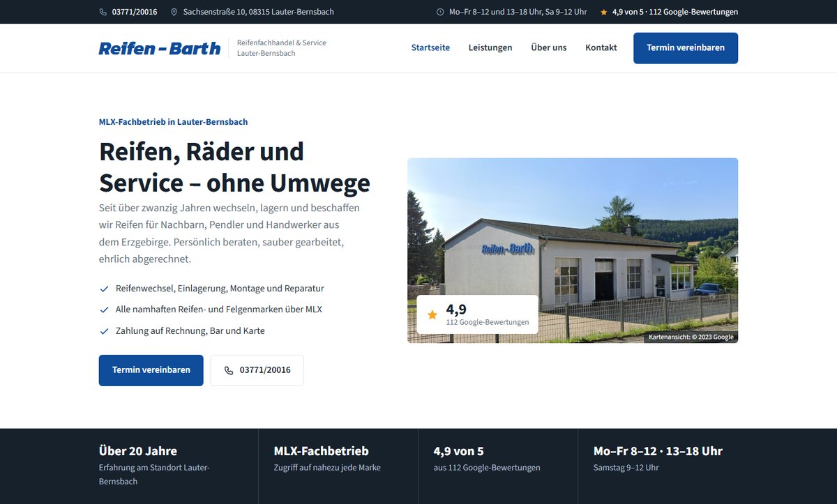This screenshot has width=837, height=504.
Task: Click the header Termin vereinbaren button
Action: click(x=686, y=48)
